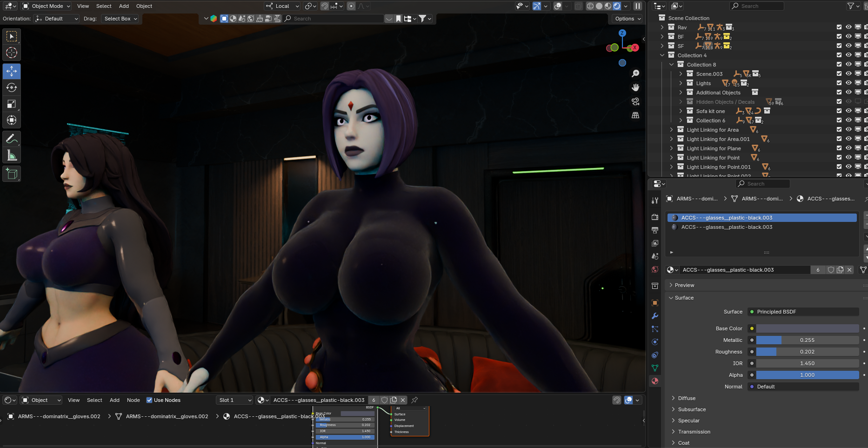Open the View menu in 3D viewport header

pyautogui.click(x=83, y=6)
